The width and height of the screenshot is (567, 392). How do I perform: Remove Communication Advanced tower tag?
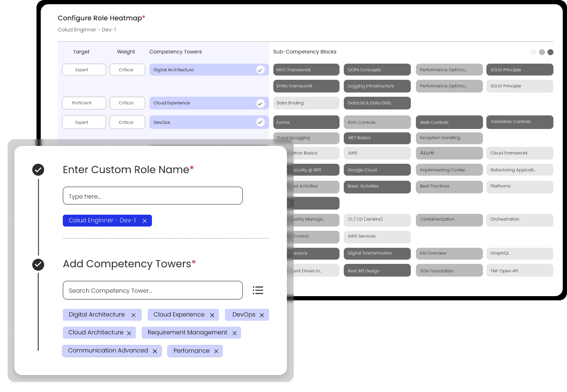pos(155,351)
